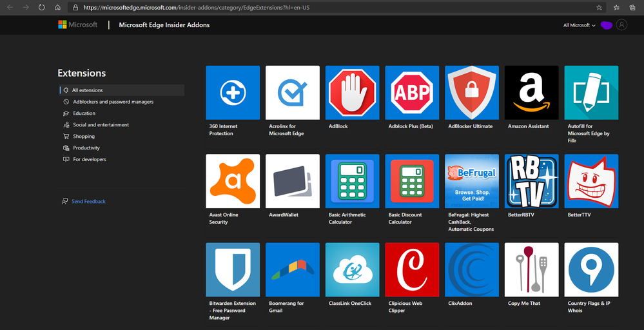Screen dimensions: 644x330
Task: Open the AwardWallet name link
Action: [x=284, y=215]
